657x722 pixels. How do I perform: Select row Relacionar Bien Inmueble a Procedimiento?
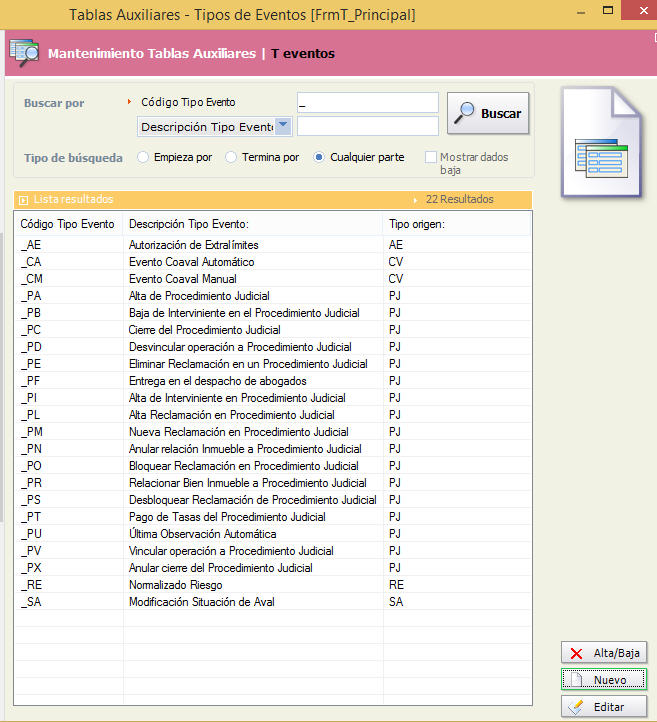[x=273, y=483]
